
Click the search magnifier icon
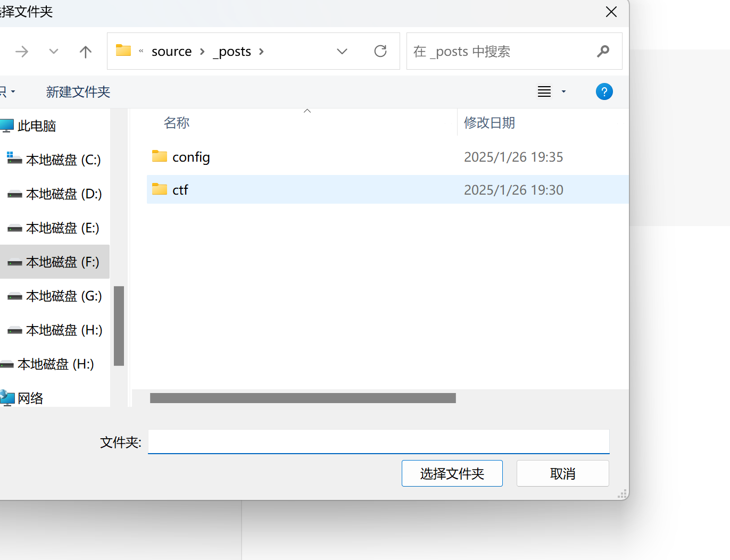[603, 51]
